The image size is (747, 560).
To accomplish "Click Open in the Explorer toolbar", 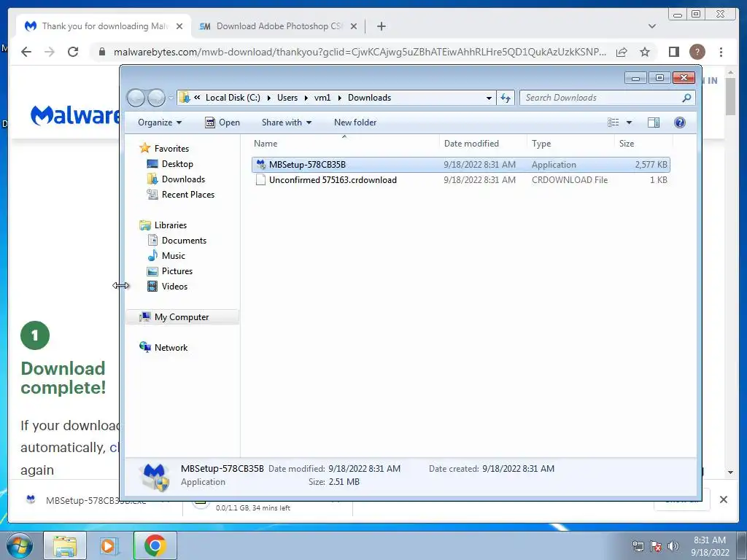I will [x=222, y=122].
